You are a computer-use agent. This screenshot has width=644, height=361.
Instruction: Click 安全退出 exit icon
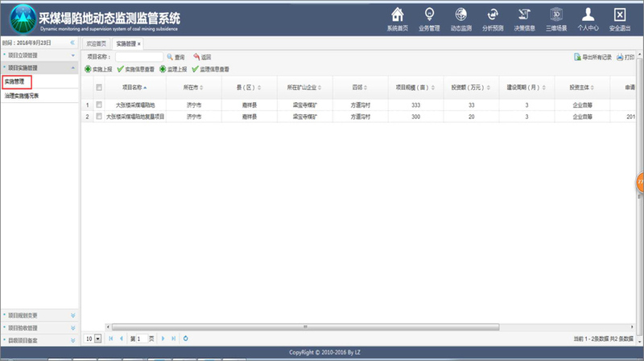[620, 15]
